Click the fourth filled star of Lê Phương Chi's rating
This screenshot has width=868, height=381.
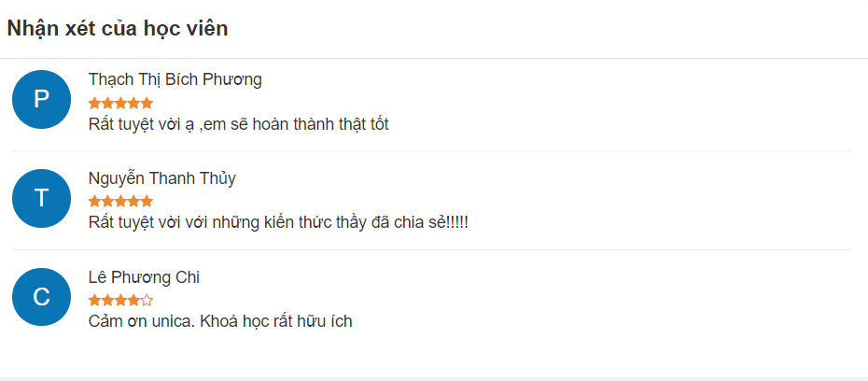point(133,301)
